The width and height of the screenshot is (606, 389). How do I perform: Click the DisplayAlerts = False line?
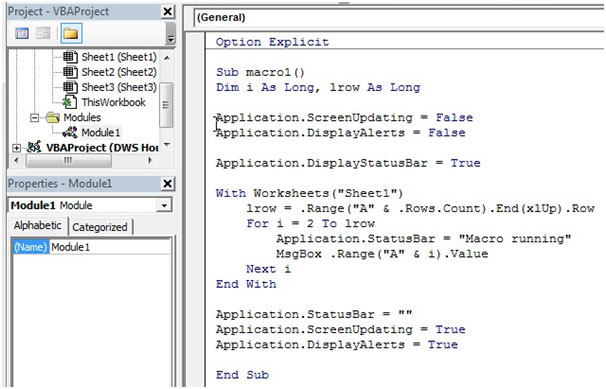tap(340, 132)
